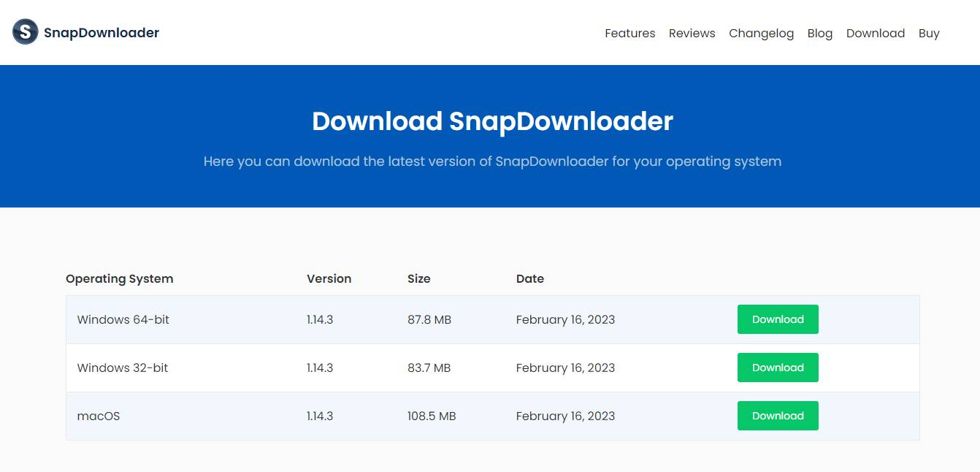Open the Features menu item

click(x=630, y=33)
